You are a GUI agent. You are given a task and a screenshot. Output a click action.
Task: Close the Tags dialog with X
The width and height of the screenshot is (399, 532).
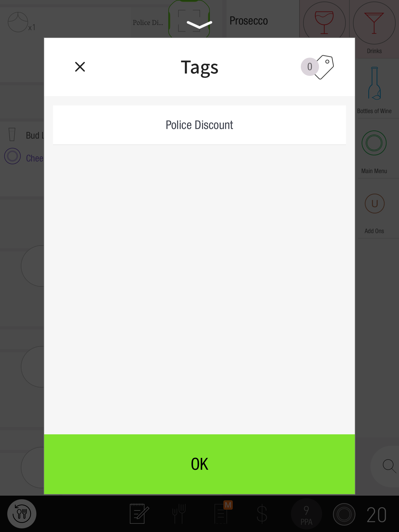coord(80,67)
